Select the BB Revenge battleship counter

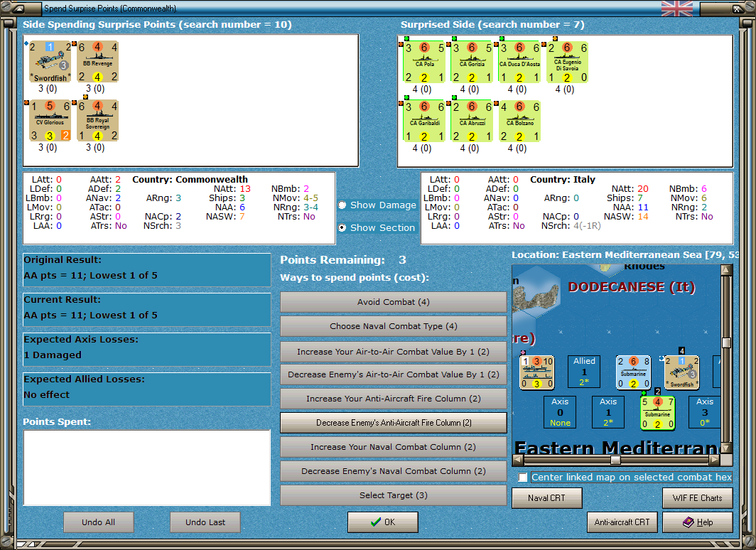[98, 62]
